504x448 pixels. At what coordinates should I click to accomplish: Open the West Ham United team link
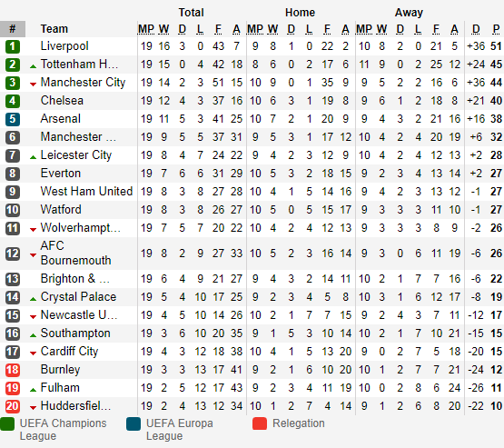click(86, 192)
